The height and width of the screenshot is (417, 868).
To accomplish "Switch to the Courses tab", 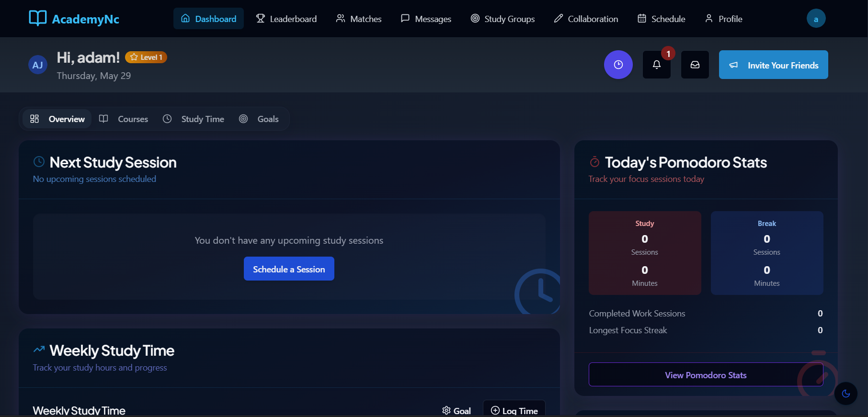I will (124, 119).
